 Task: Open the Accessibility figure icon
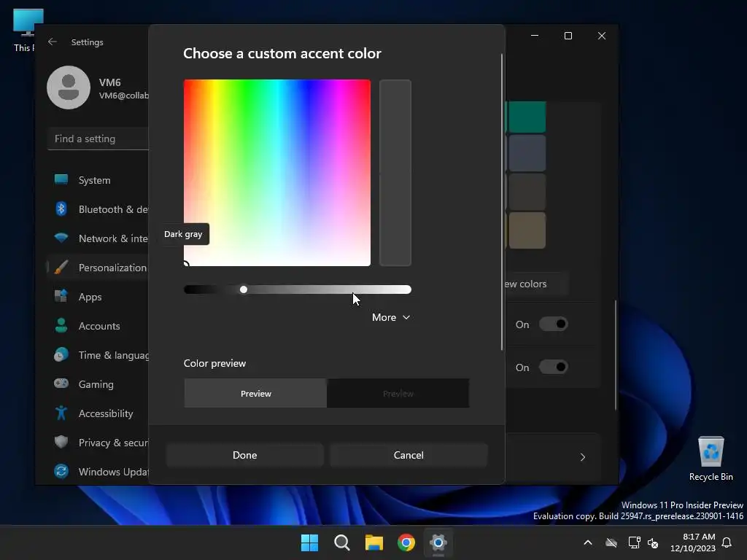61,413
